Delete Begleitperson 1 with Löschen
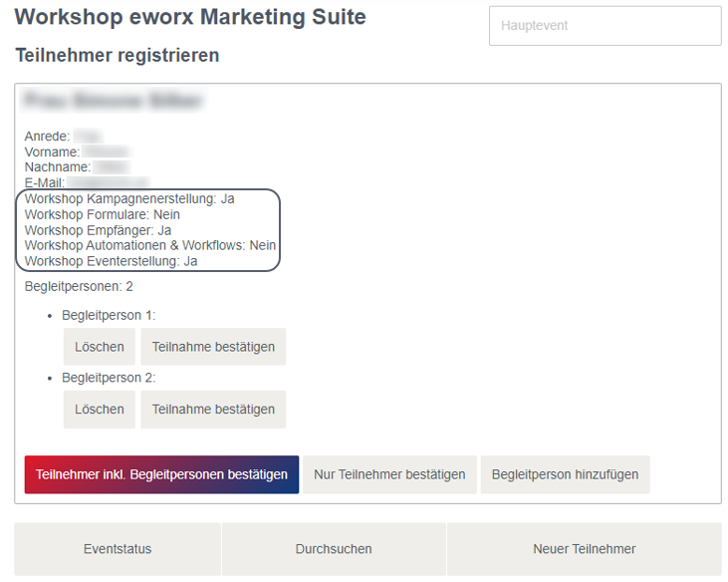 100,347
